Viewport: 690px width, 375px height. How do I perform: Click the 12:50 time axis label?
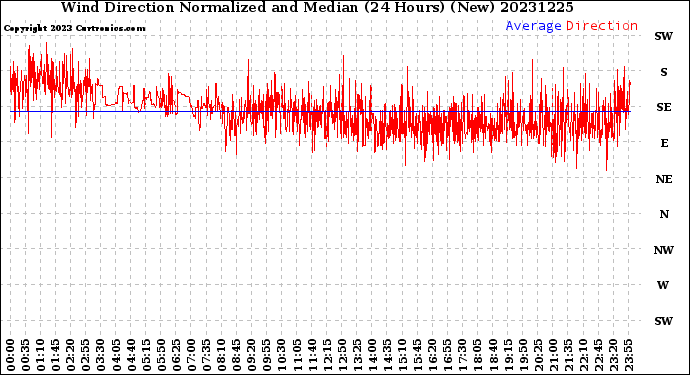click(342, 355)
